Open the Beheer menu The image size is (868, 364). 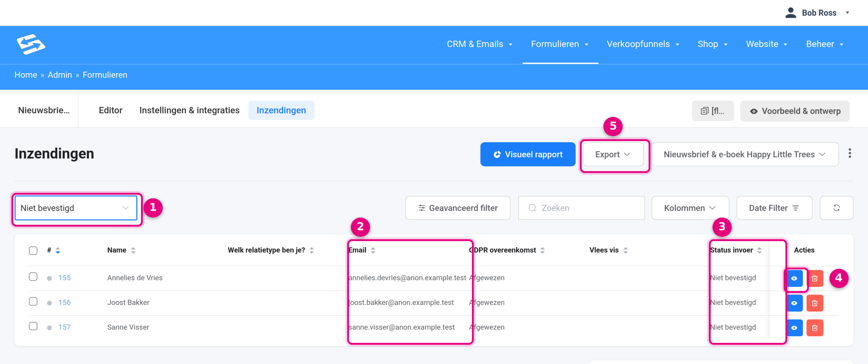(825, 44)
